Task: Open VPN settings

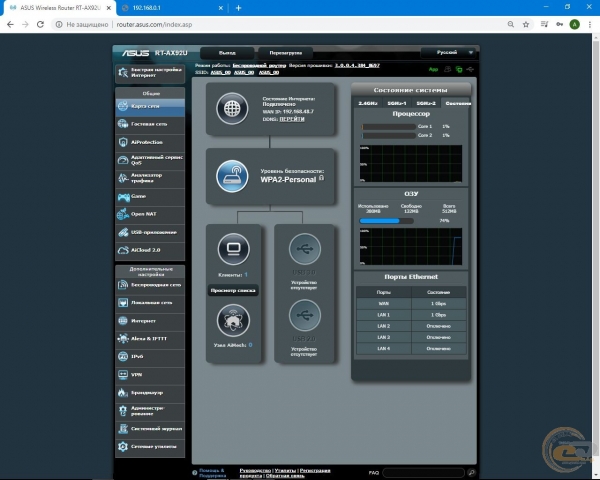Action: pos(150,375)
